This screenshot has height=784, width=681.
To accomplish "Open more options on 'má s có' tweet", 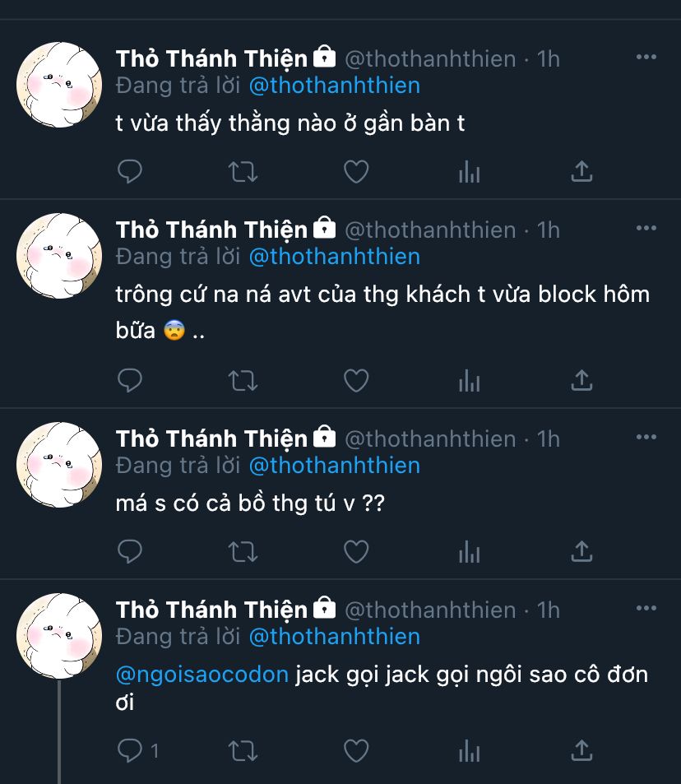I will tap(646, 437).
